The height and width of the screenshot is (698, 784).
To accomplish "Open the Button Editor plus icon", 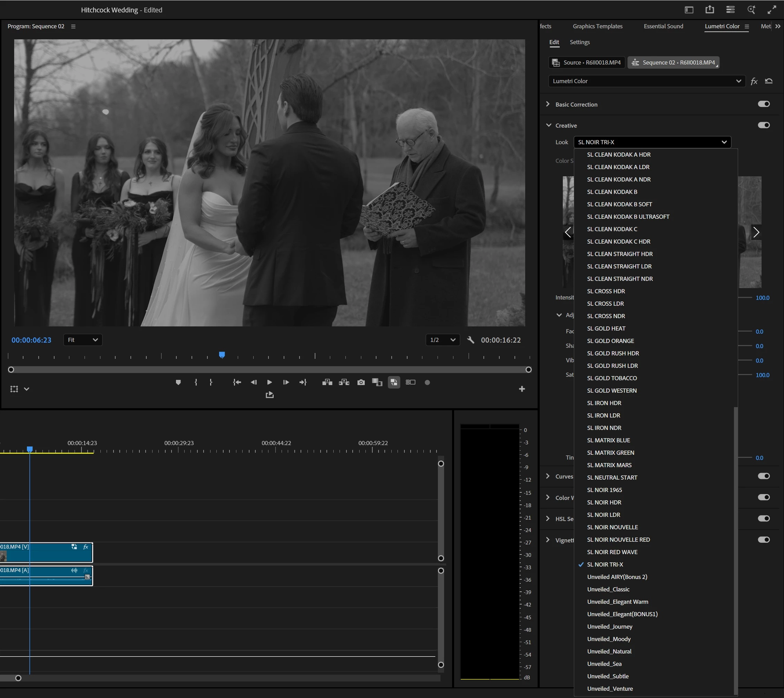I will 522,389.
